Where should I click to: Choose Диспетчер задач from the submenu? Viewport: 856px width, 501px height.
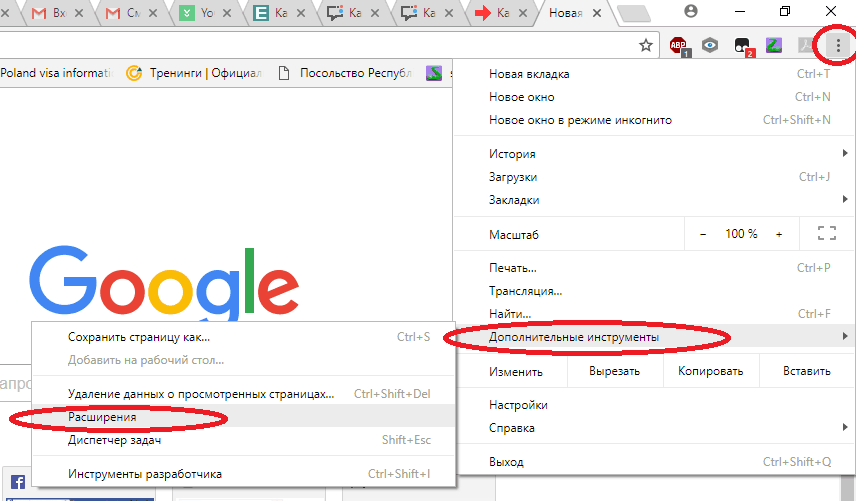114,440
